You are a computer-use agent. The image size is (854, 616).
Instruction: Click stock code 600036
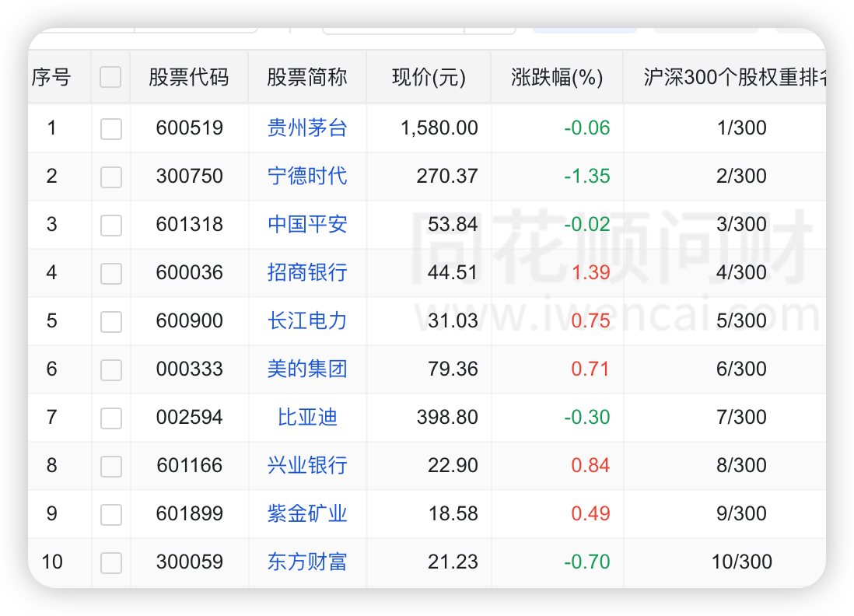pos(190,272)
